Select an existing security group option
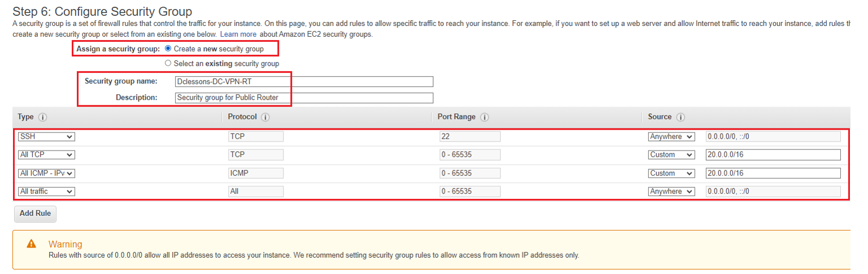Screen dimensions: 868x274 coord(168,64)
